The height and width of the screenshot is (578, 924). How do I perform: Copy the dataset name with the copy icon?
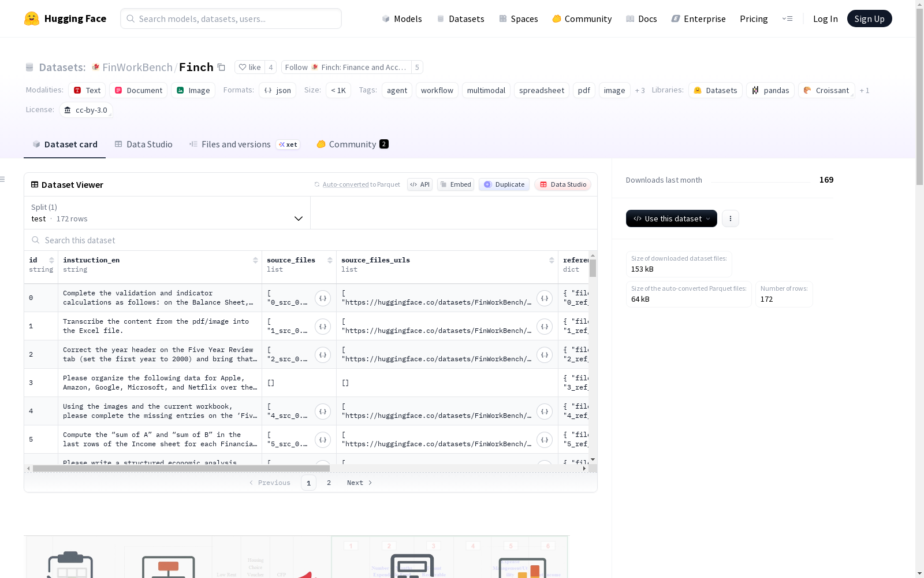click(x=221, y=67)
